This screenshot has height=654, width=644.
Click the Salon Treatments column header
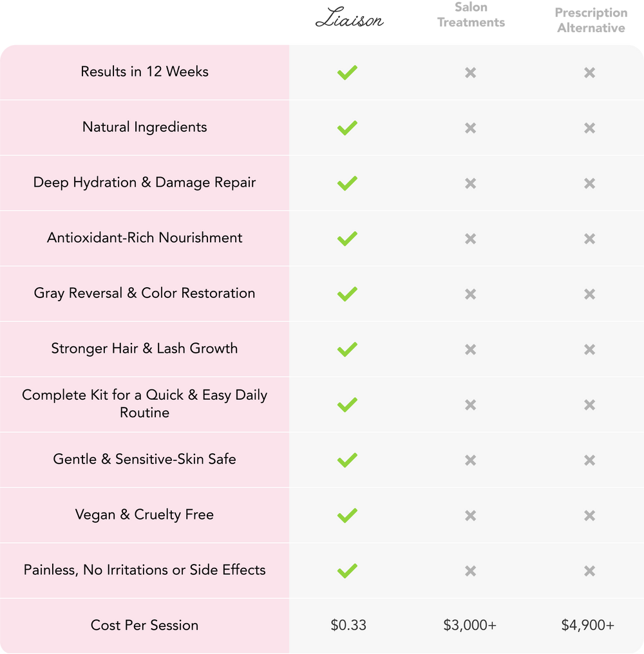[x=471, y=15]
